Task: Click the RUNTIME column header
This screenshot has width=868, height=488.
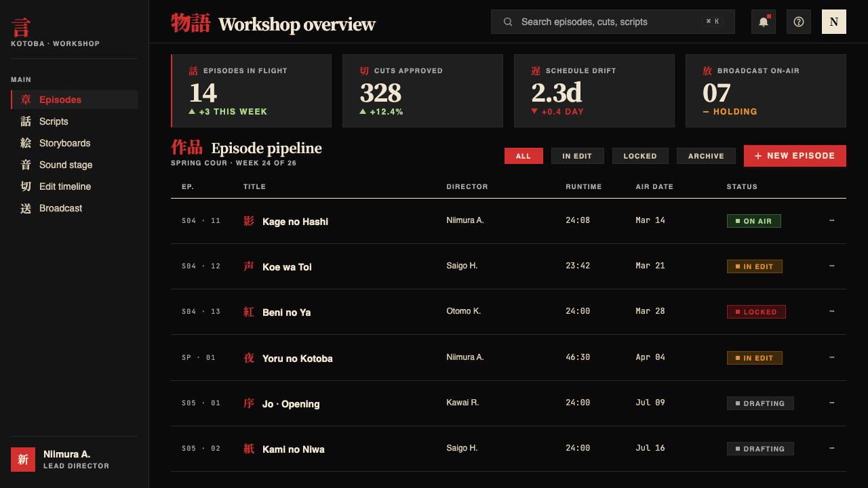Action: tap(584, 186)
